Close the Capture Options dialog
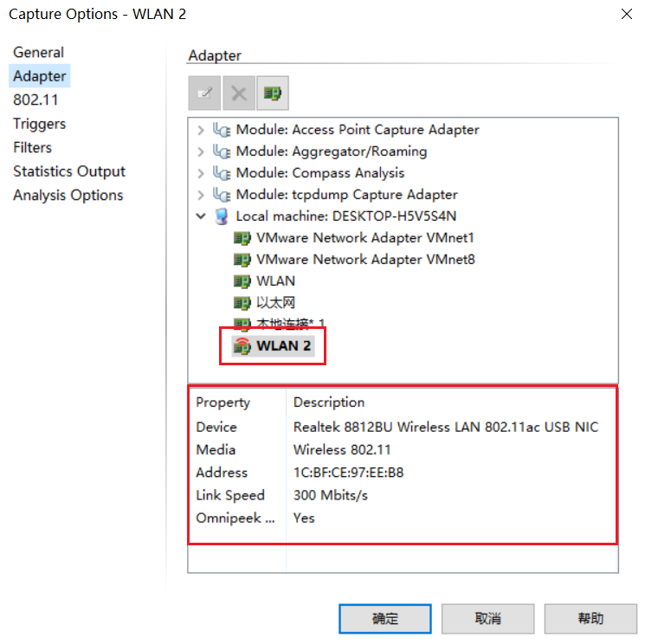Screen dimensions: 645x644 point(627,14)
